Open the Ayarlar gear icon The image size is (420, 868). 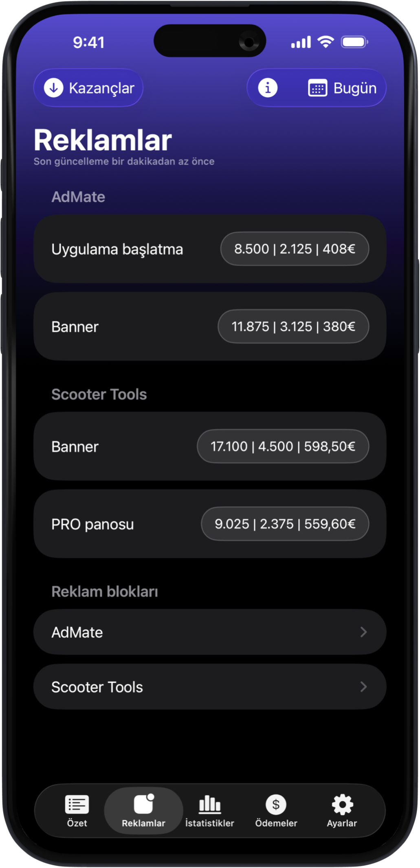pos(342,804)
